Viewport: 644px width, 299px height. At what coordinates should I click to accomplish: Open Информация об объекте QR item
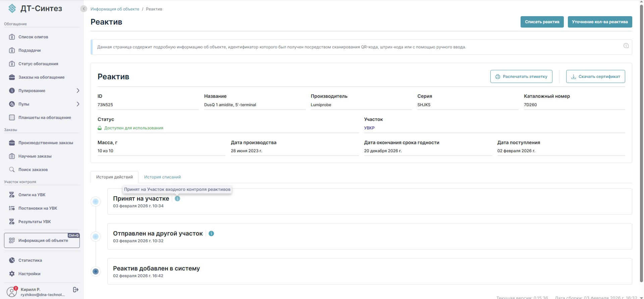(x=42, y=241)
